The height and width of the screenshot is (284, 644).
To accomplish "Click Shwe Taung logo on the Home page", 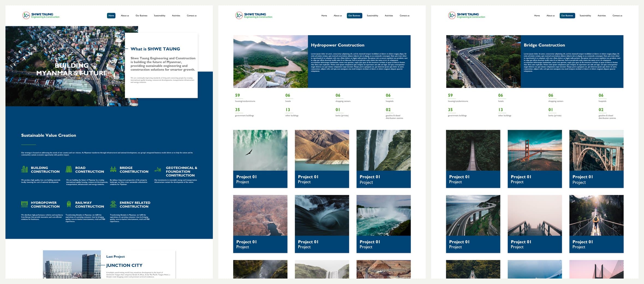I will (41, 15).
